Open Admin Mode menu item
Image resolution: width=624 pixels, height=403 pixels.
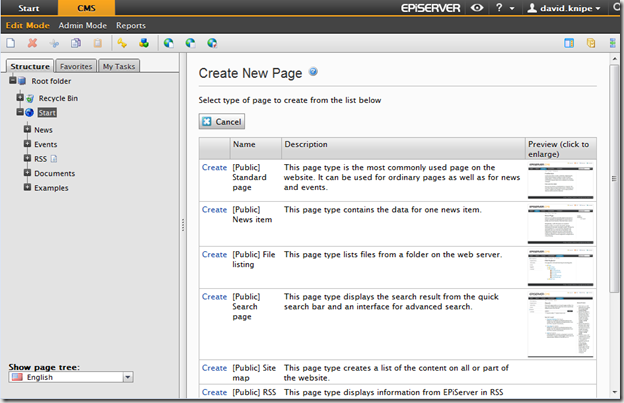(82, 25)
